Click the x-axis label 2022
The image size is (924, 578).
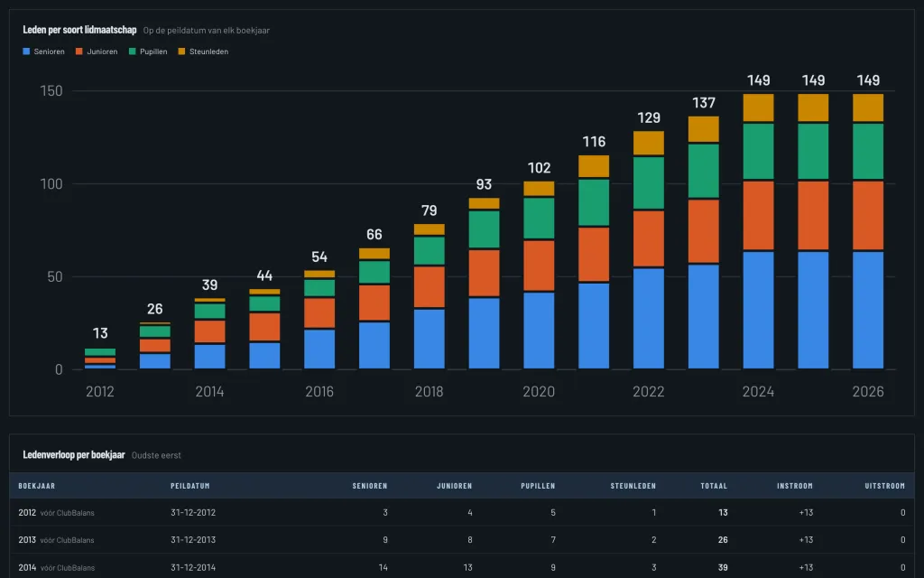(648, 391)
